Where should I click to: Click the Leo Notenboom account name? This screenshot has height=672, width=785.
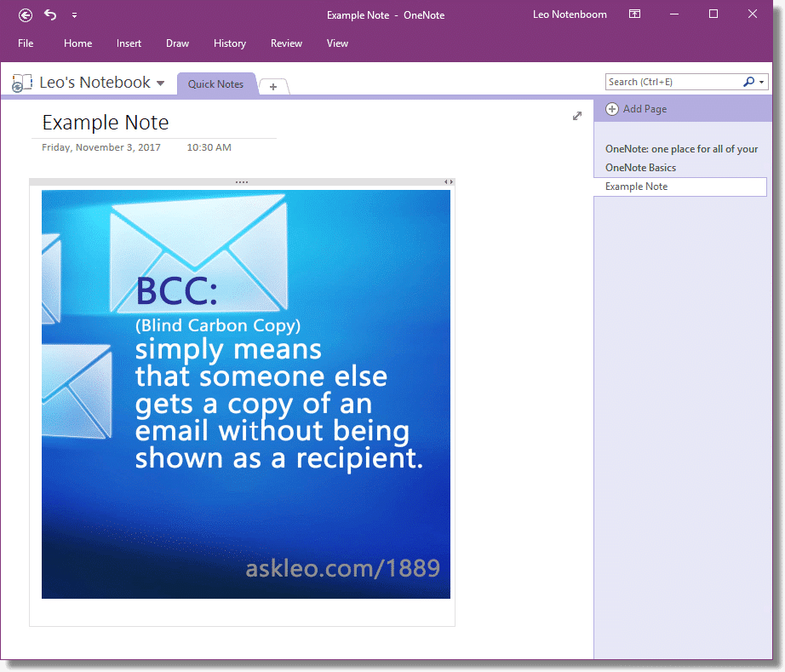click(570, 14)
